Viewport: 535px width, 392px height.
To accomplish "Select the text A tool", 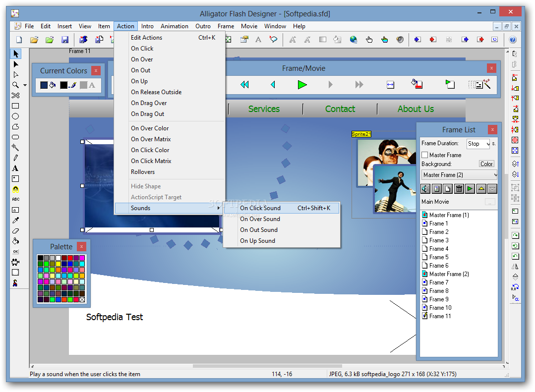I will [15, 168].
